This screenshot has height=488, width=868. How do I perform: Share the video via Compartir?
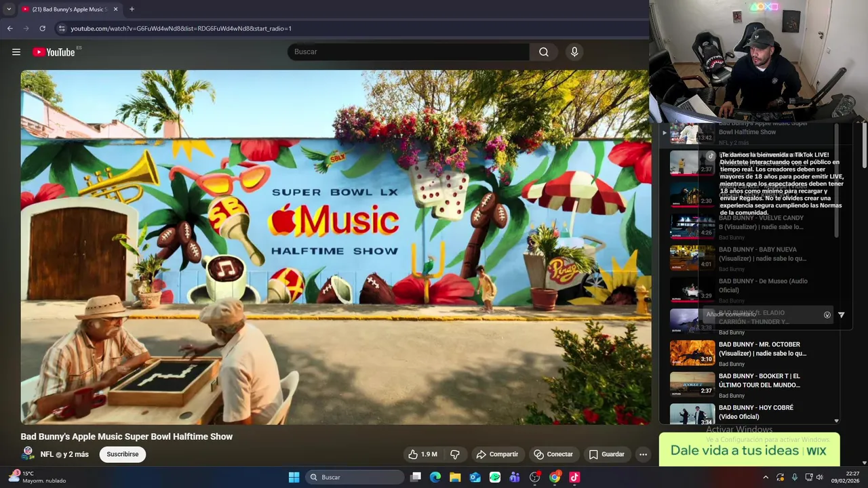pos(497,454)
